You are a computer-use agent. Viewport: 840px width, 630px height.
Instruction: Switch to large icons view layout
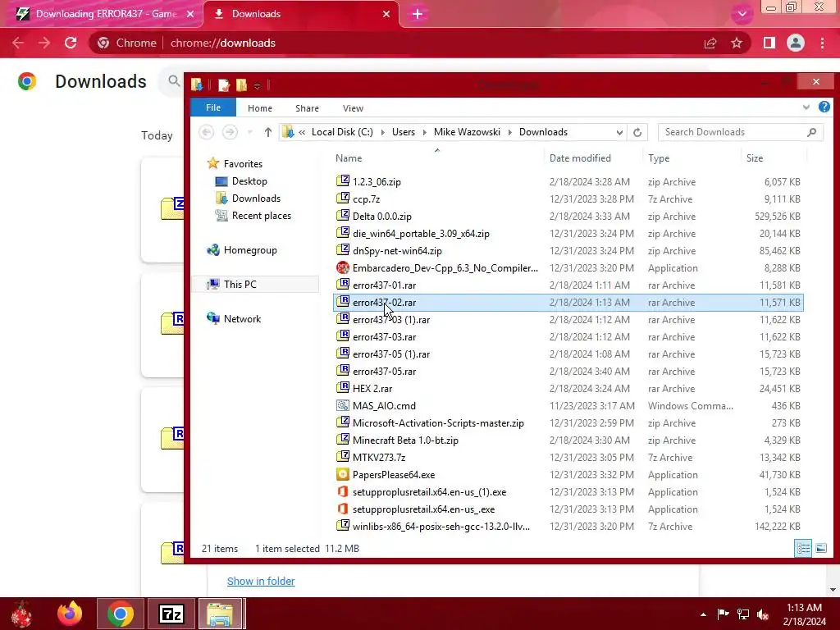820,548
